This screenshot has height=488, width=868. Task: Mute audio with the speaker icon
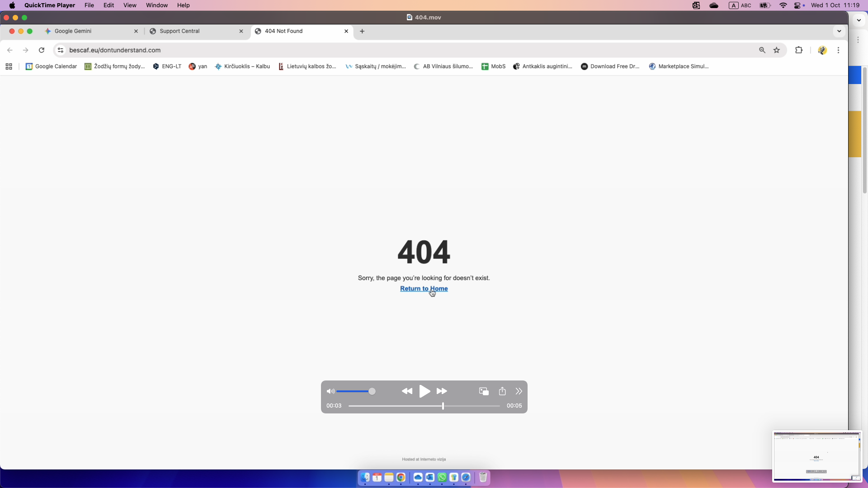(x=330, y=391)
